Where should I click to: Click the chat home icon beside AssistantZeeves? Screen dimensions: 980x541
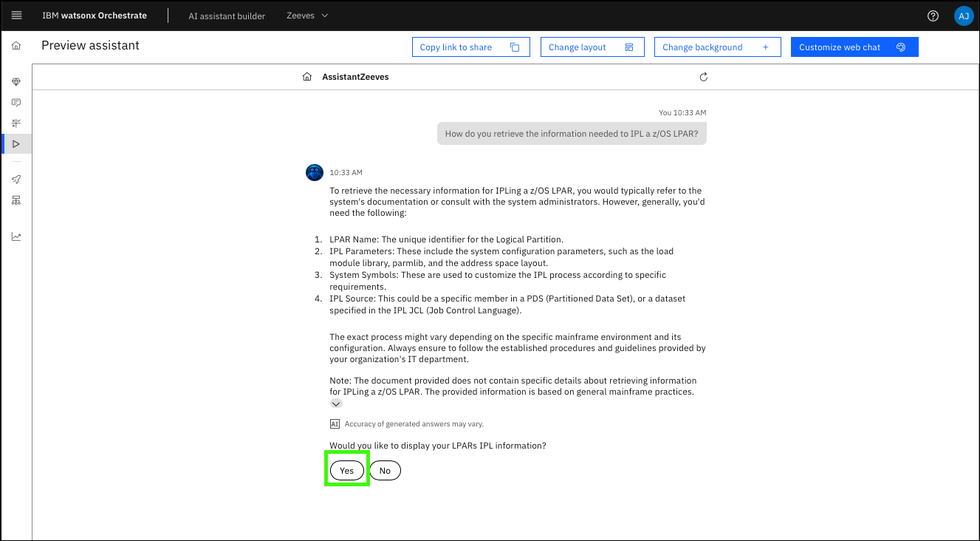[x=307, y=77]
